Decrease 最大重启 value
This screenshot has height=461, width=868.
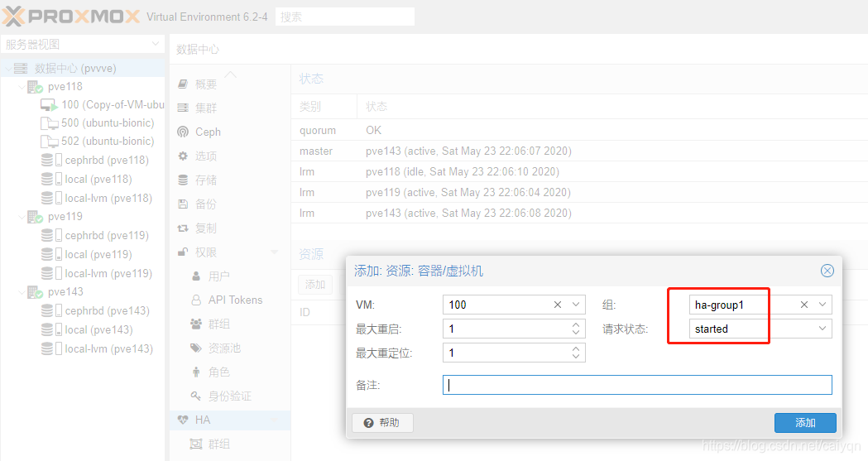point(576,333)
